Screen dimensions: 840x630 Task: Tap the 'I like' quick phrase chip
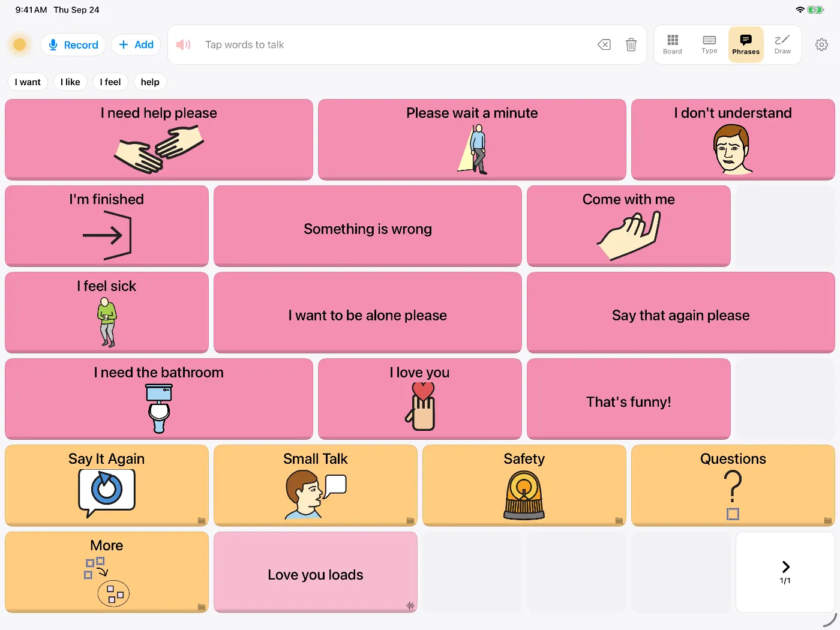coord(70,82)
